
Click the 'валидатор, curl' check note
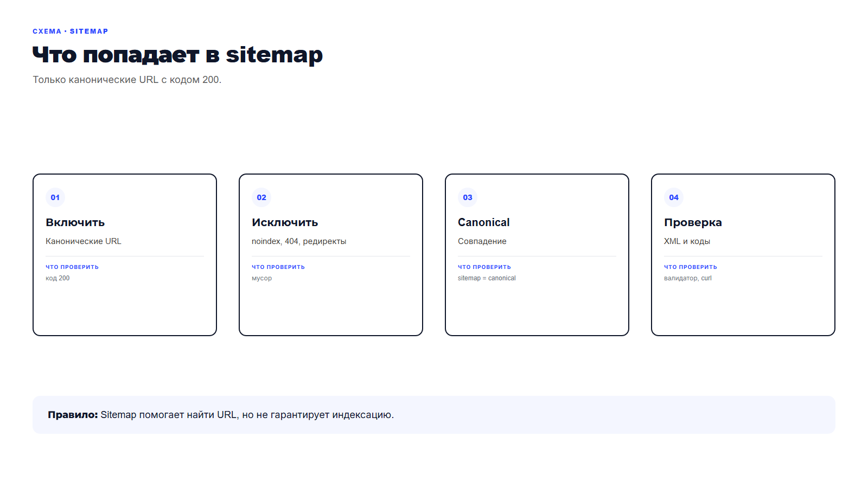point(688,278)
